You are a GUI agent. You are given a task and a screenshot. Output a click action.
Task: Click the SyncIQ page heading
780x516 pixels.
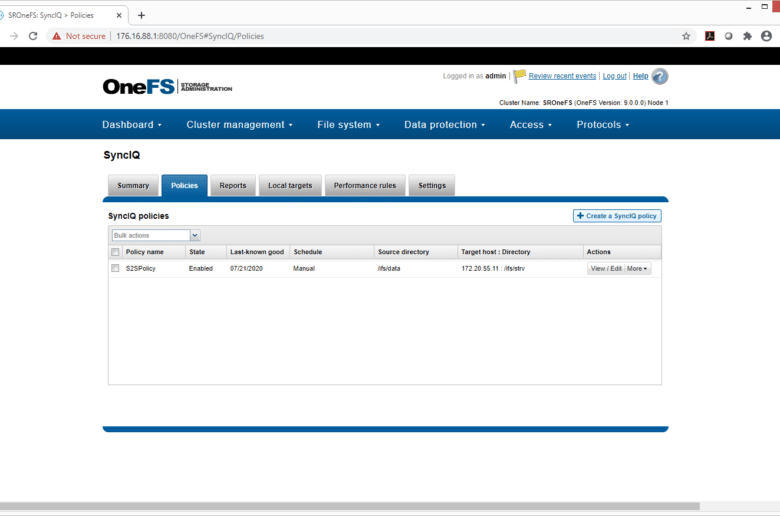[121, 155]
